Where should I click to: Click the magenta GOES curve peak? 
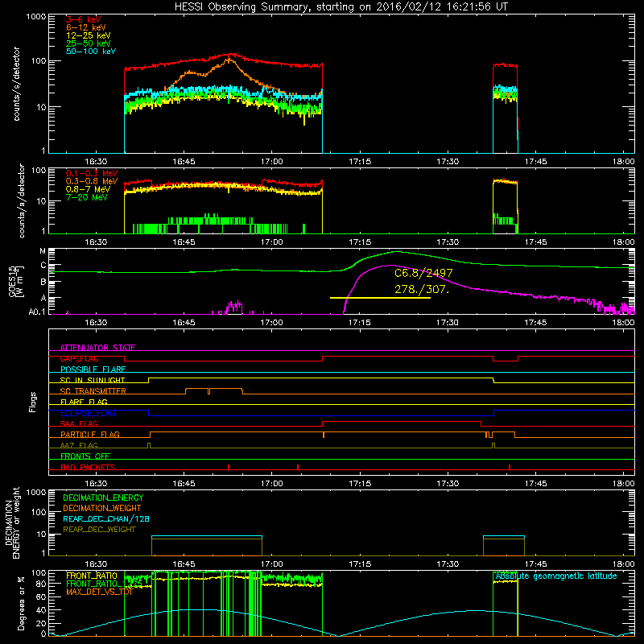click(x=391, y=266)
